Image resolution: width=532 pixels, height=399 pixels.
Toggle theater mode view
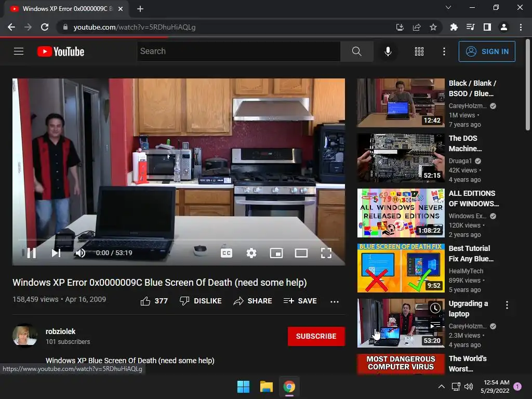pos(301,253)
